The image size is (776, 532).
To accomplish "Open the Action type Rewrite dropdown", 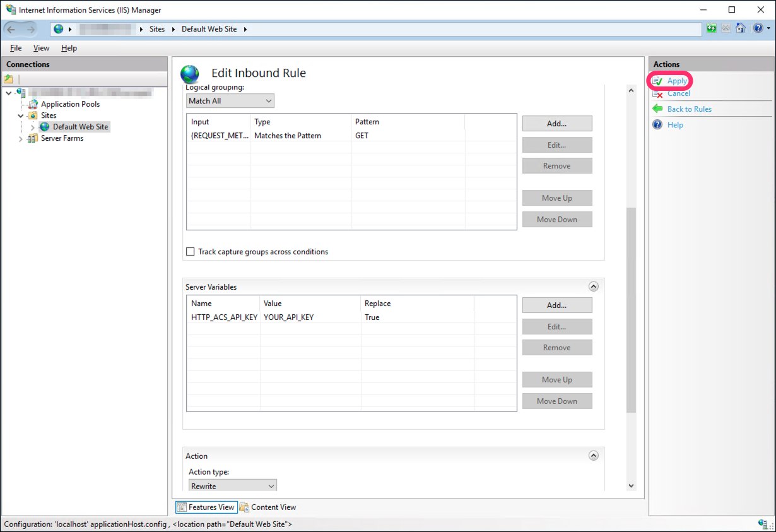I will pos(233,486).
